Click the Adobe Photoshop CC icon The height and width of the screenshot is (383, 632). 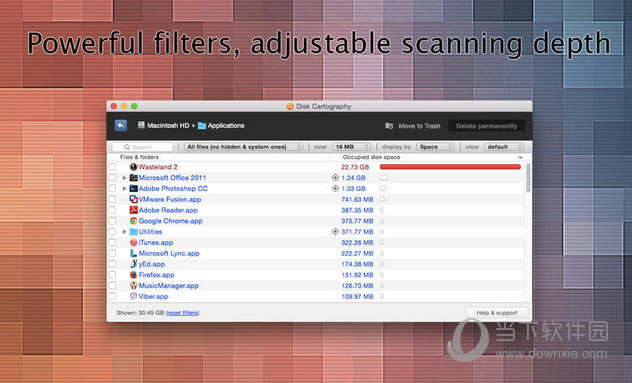tap(133, 189)
